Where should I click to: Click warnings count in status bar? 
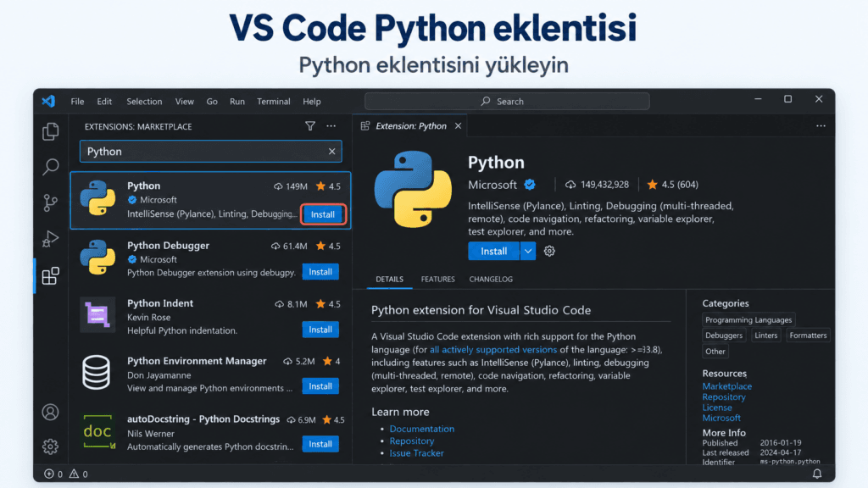(x=78, y=474)
